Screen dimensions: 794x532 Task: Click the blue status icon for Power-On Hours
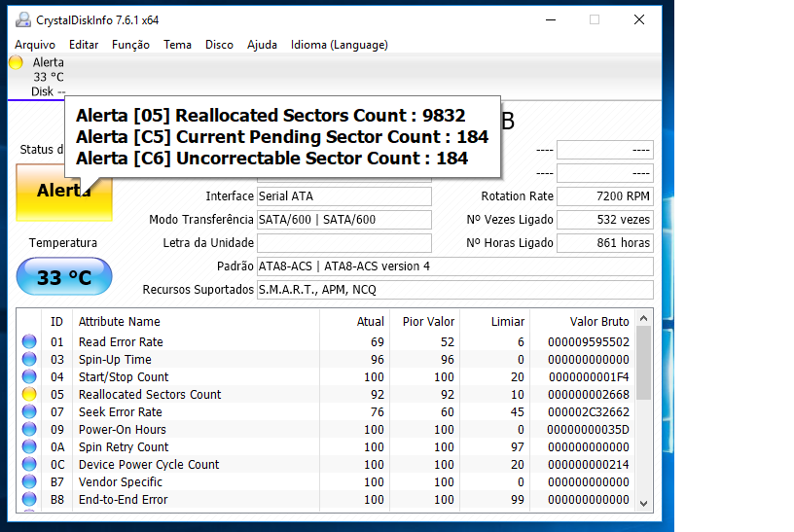29,429
